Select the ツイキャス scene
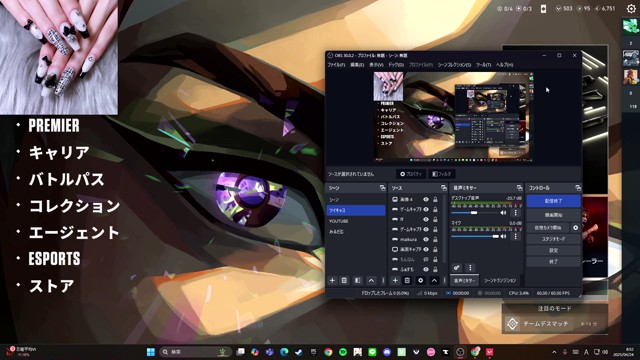 (356, 210)
